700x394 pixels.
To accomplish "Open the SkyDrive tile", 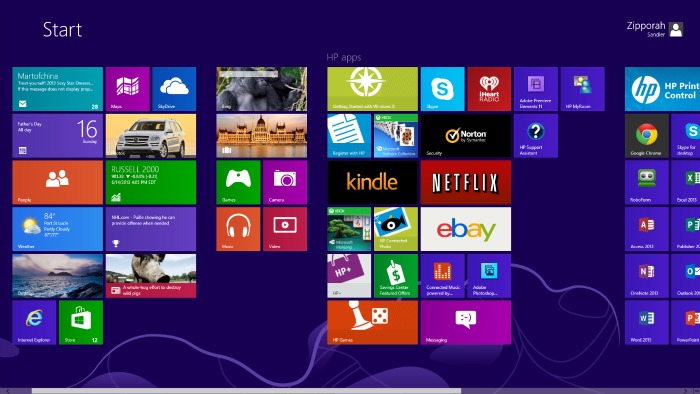I will coord(174,89).
